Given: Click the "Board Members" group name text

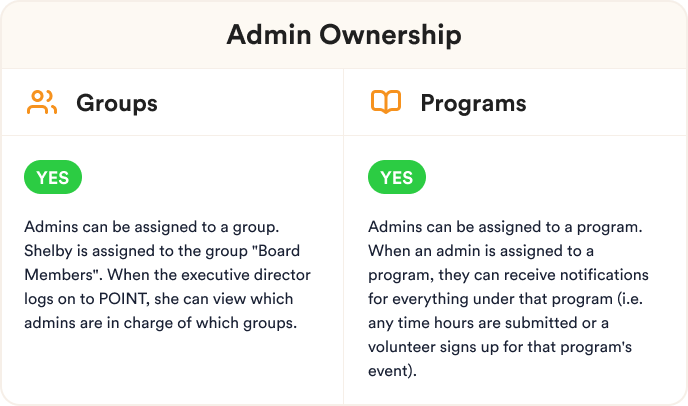Looking at the screenshot, I should [x=276, y=251].
